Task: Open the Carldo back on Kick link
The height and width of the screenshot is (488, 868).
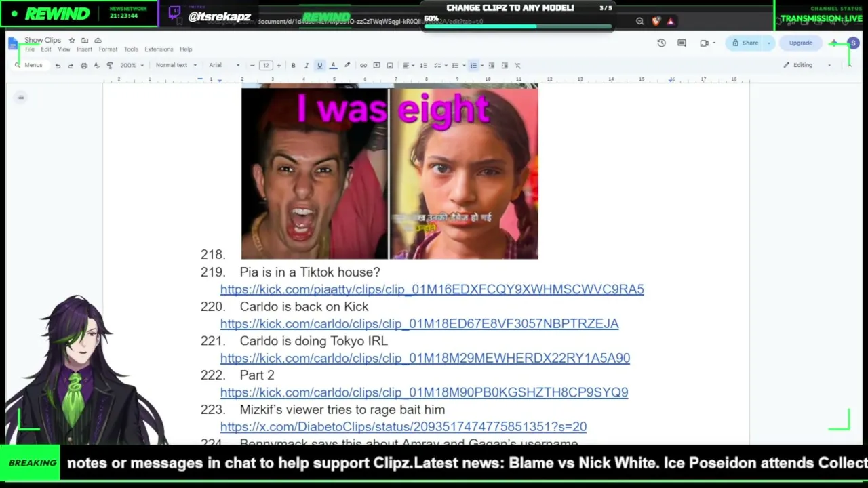Action: point(419,323)
